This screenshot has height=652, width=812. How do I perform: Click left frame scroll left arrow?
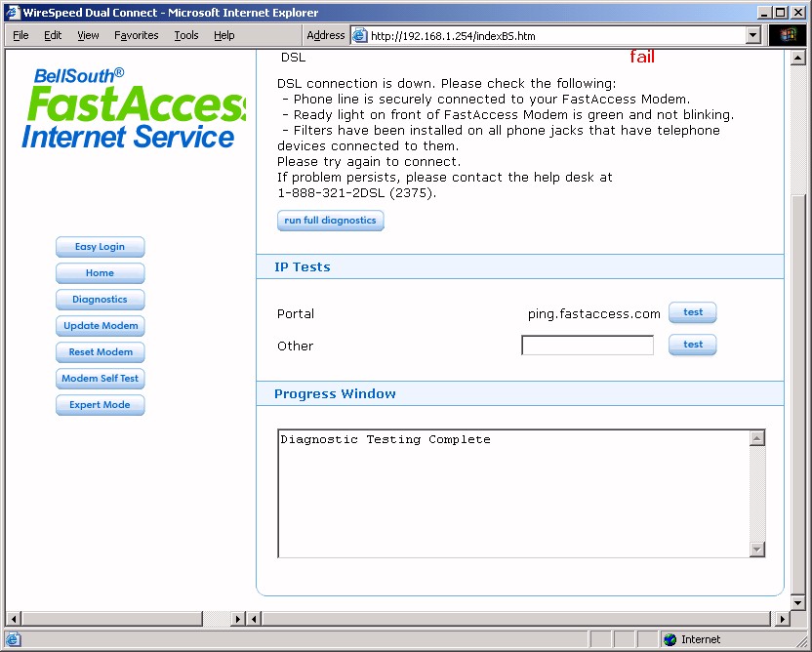tap(14, 619)
